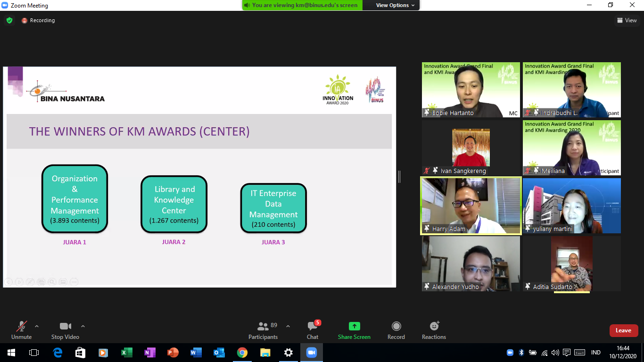The height and width of the screenshot is (362, 644).
Task: Open Excel from the taskbar
Action: coord(127,353)
